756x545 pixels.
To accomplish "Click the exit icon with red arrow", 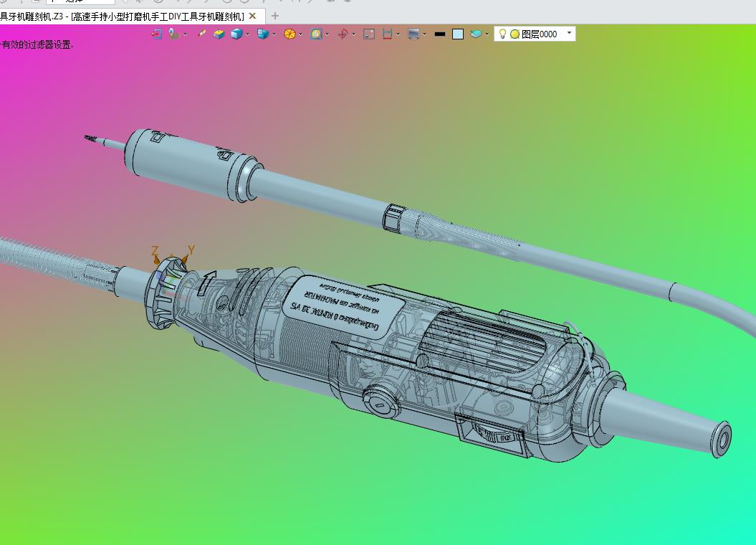I will tap(157, 34).
